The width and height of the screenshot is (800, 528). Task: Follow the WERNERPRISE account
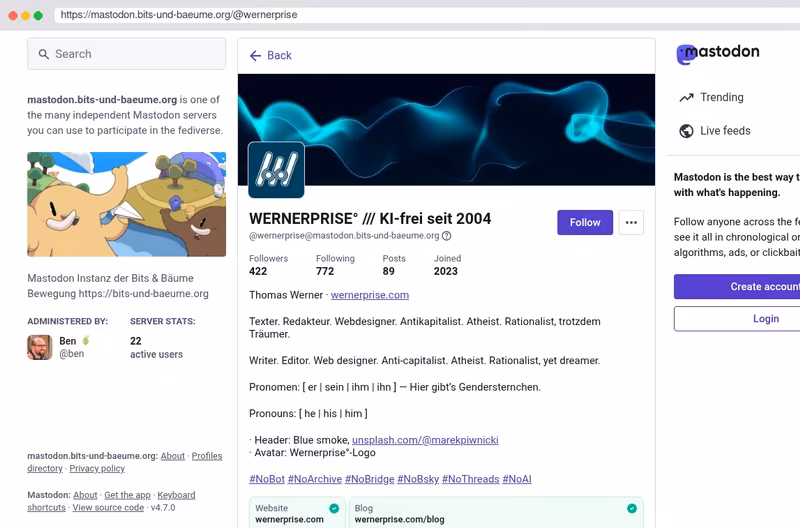coord(585,222)
